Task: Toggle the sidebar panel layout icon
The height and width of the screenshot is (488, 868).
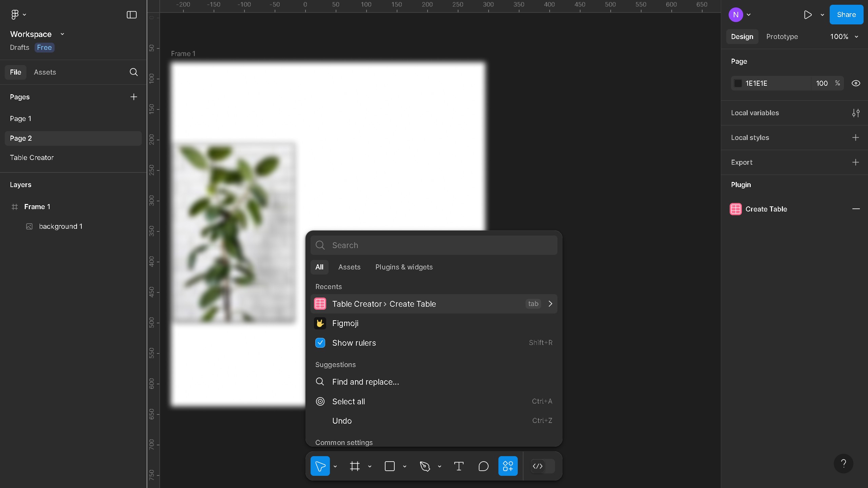Action: coord(132,15)
